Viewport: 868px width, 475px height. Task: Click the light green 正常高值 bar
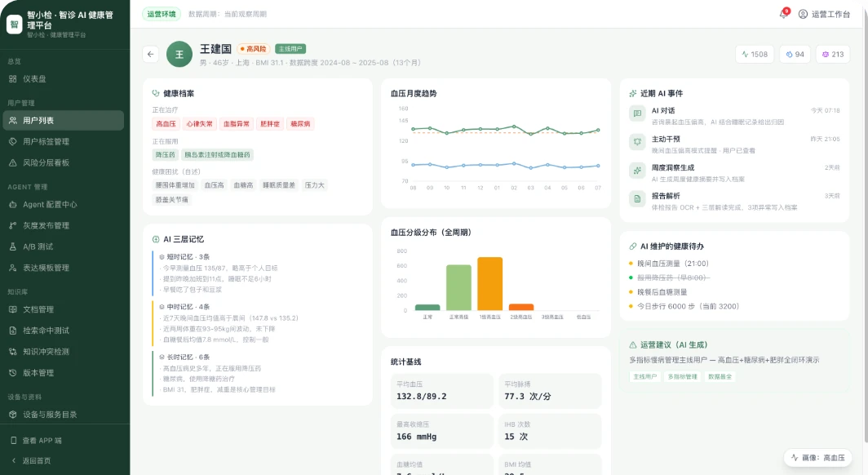[459, 288]
